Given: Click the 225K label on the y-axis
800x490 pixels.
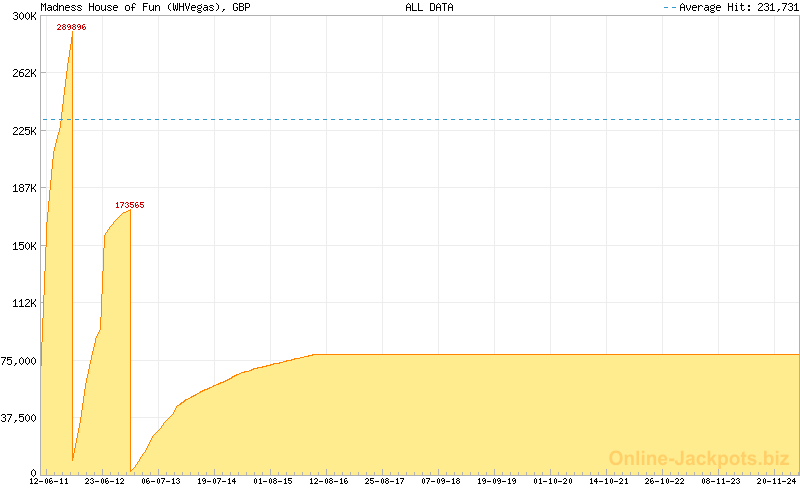Looking at the screenshot, I should pyautogui.click(x=24, y=131).
